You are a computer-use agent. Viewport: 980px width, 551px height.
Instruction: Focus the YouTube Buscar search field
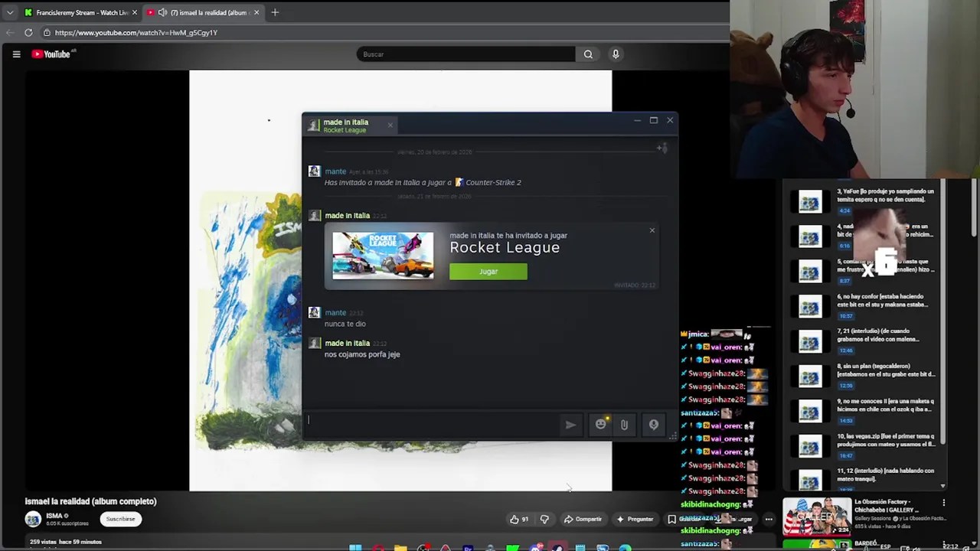pyautogui.click(x=465, y=54)
